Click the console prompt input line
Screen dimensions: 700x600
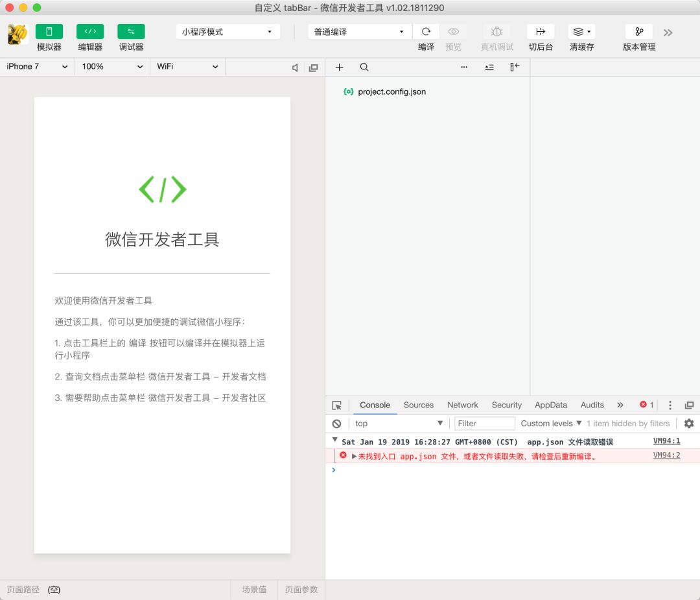[513, 470]
